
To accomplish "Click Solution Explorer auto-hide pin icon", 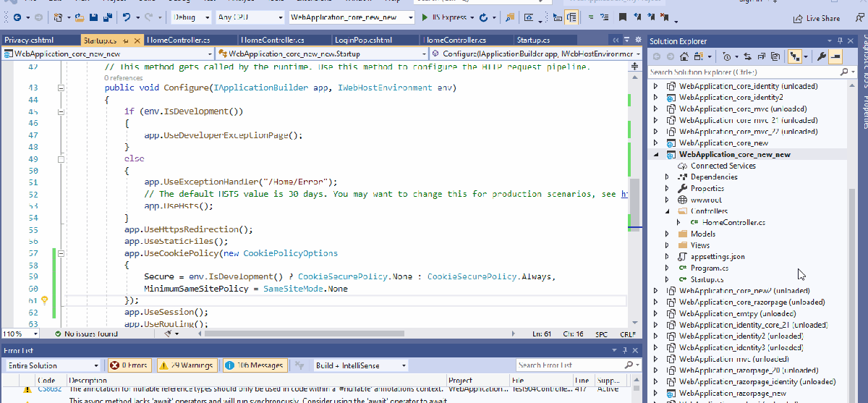I will [840, 41].
